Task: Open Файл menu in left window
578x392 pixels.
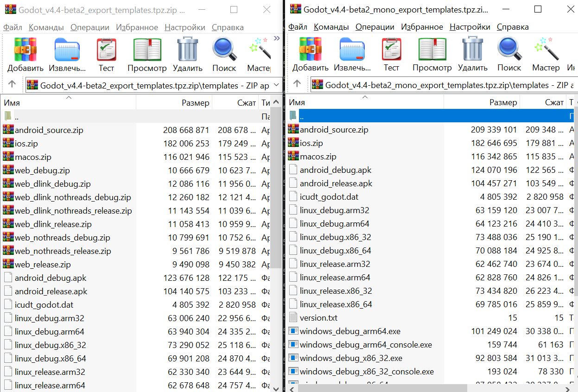Action: [x=13, y=27]
